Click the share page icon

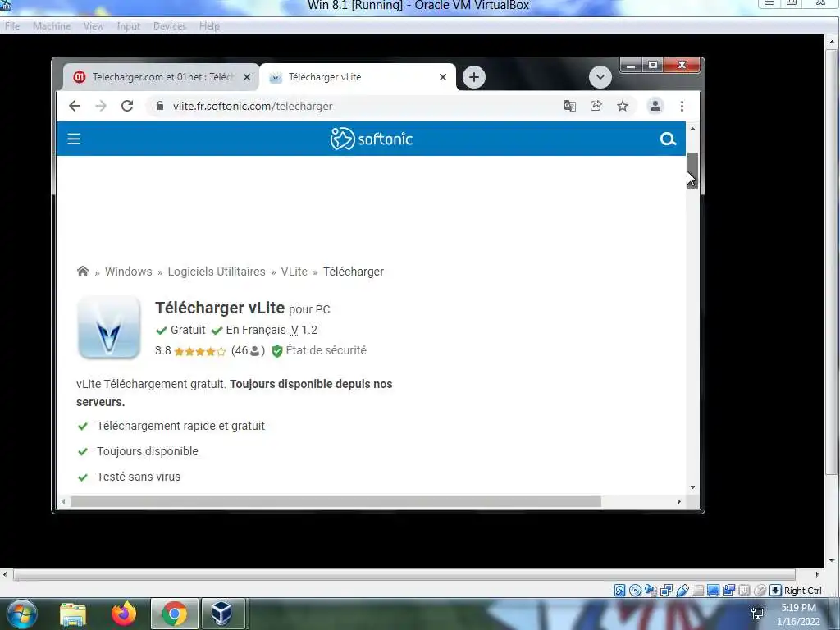point(596,106)
